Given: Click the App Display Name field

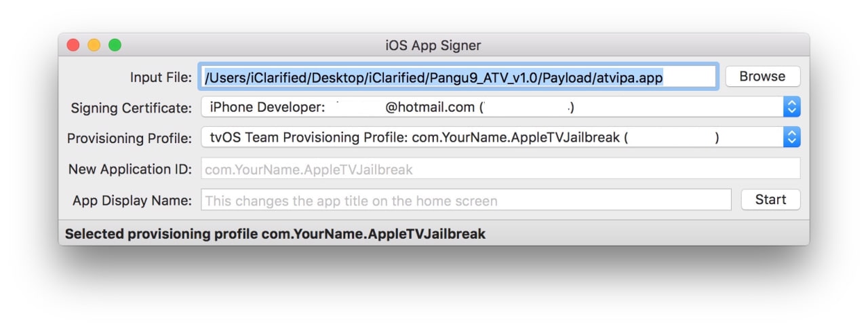Looking at the screenshot, I should click(466, 200).
